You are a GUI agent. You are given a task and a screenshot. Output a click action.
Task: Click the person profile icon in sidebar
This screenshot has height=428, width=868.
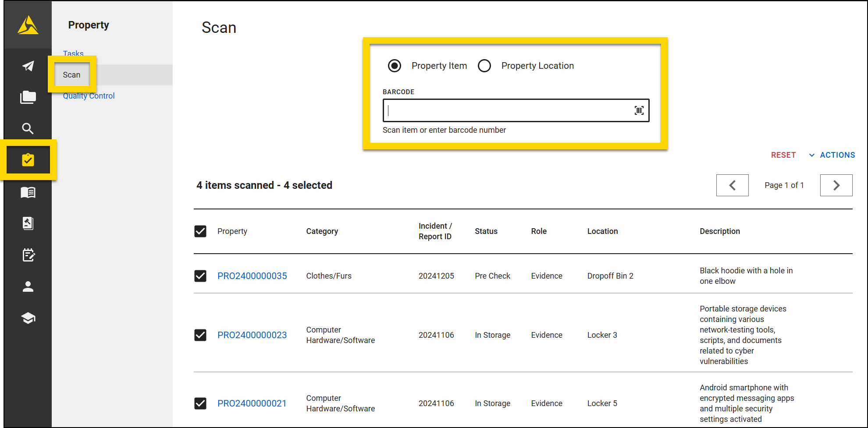[x=28, y=287]
